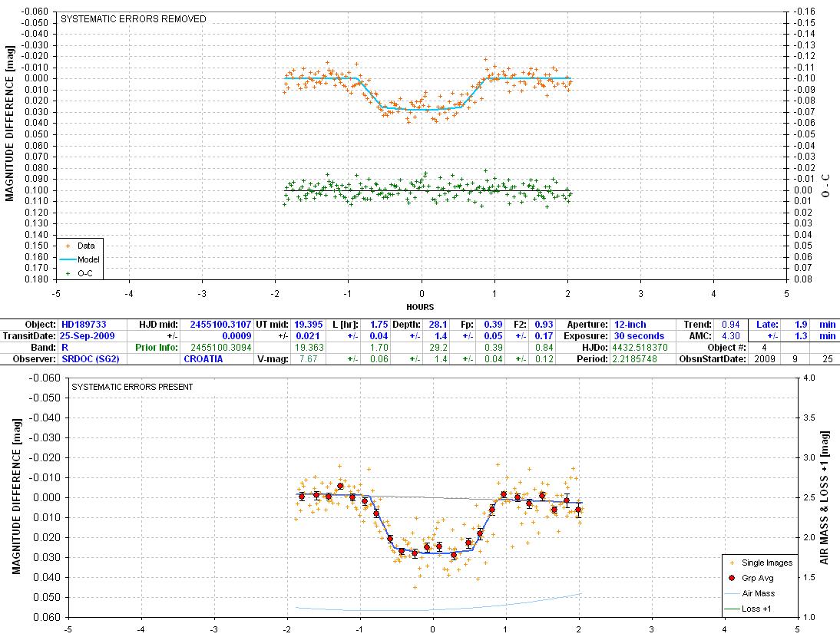Select the prior info value 2455100.3094

220,348
